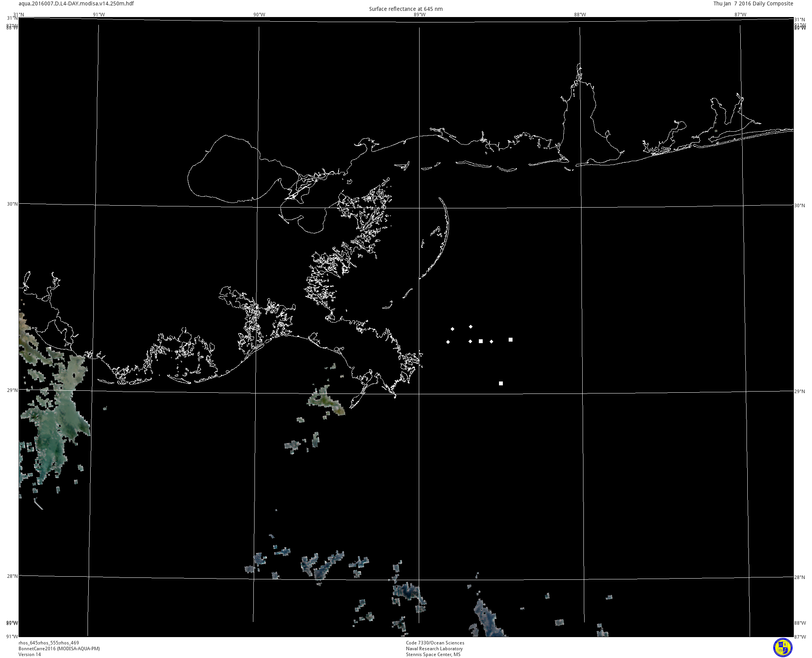The height and width of the screenshot is (658, 812).
Task: Click the square marker between two diamonds
Action: [481, 341]
